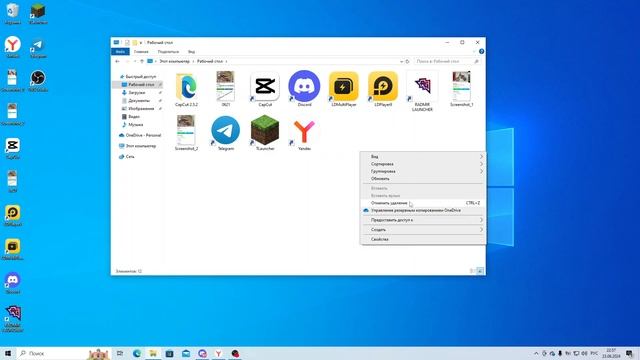The image size is (640, 360).
Task: Select Видео in navigation pane
Action: point(134,117)
